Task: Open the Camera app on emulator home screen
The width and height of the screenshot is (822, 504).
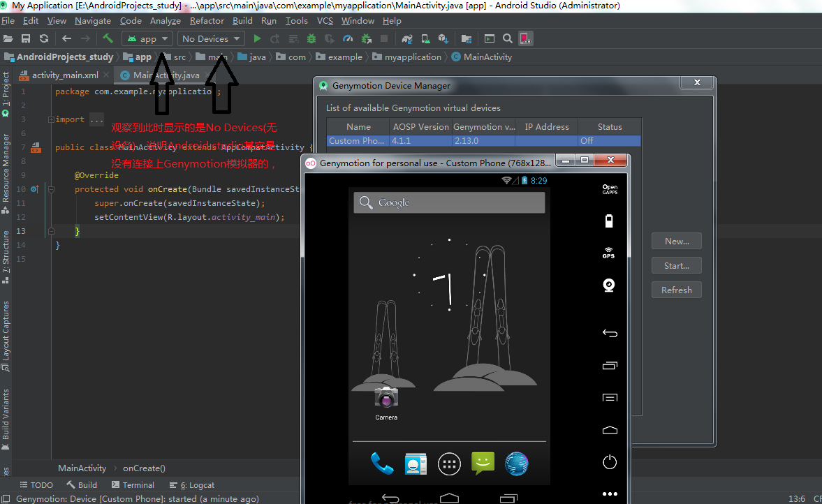Action: coord(386,403)
